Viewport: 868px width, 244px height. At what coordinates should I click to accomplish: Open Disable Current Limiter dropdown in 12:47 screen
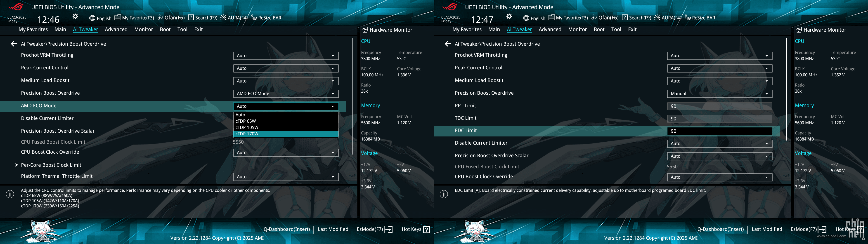coord(720,143)
